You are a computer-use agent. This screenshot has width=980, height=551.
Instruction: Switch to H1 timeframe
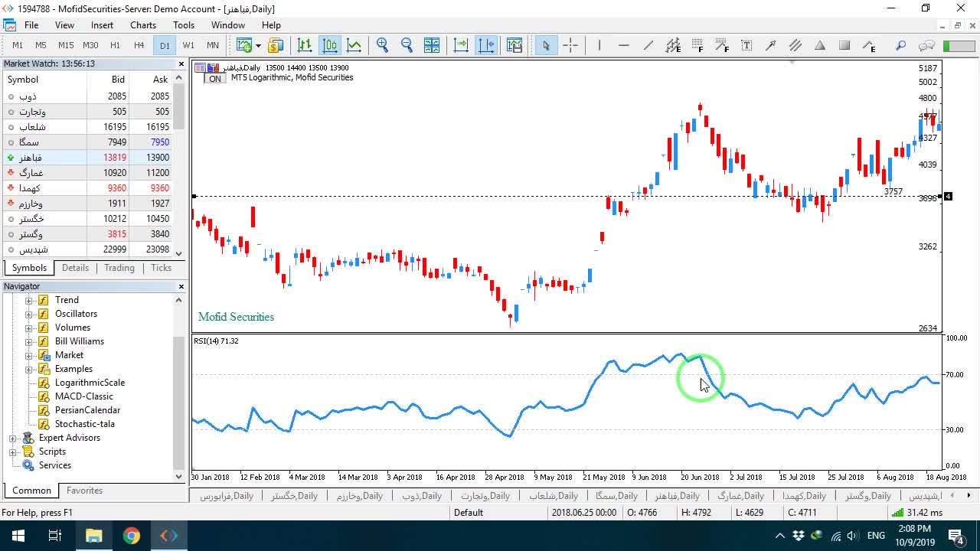tap(115, 46)
